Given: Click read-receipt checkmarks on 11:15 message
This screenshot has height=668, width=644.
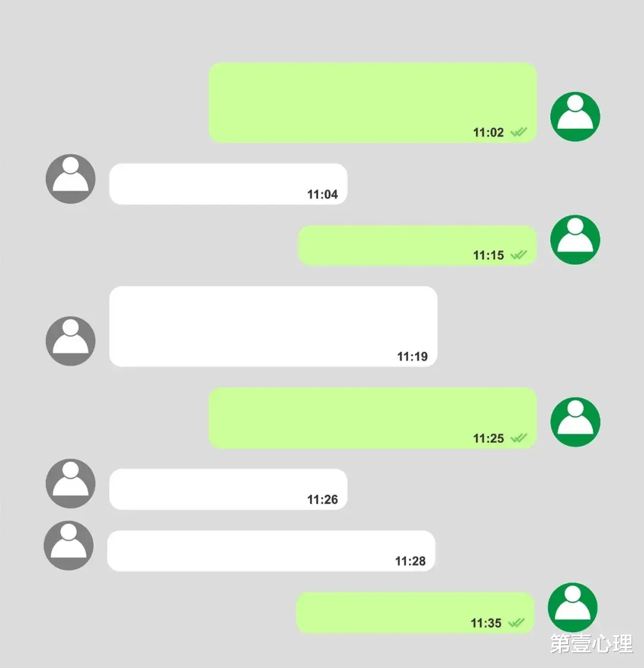Looking at the screenshot, I should click(519, 255).
